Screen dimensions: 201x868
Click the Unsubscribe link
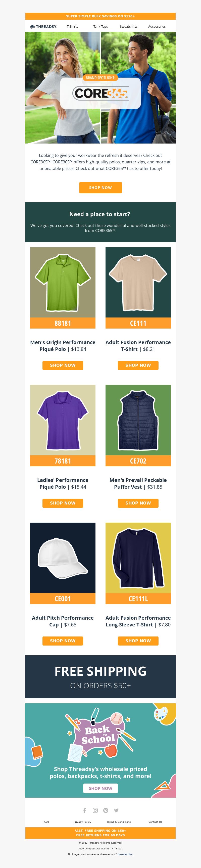125,854
